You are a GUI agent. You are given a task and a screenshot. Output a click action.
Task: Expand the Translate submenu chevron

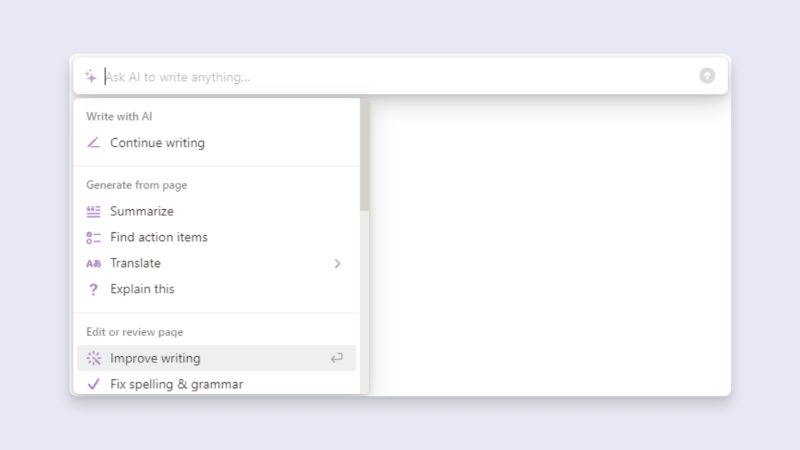tap(337, 264)
